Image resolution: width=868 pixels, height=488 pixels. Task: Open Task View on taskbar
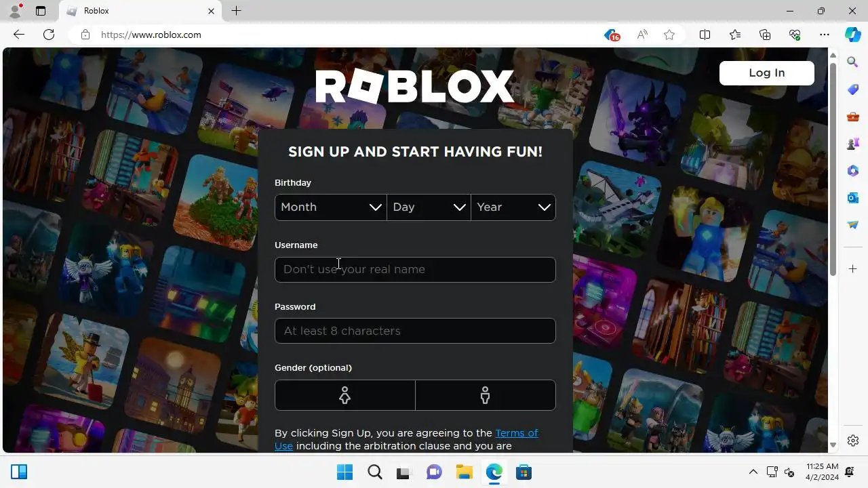coord(404,472)
